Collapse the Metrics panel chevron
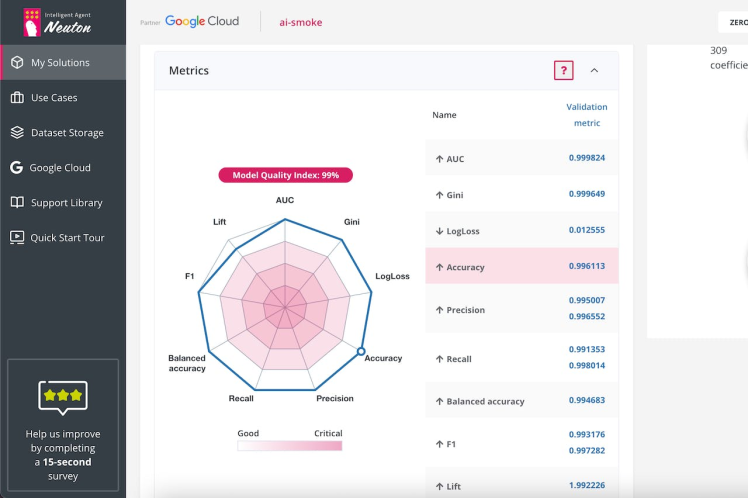Image resolution: width=748 pixels, height=498 pixels. tap(594, 71)
